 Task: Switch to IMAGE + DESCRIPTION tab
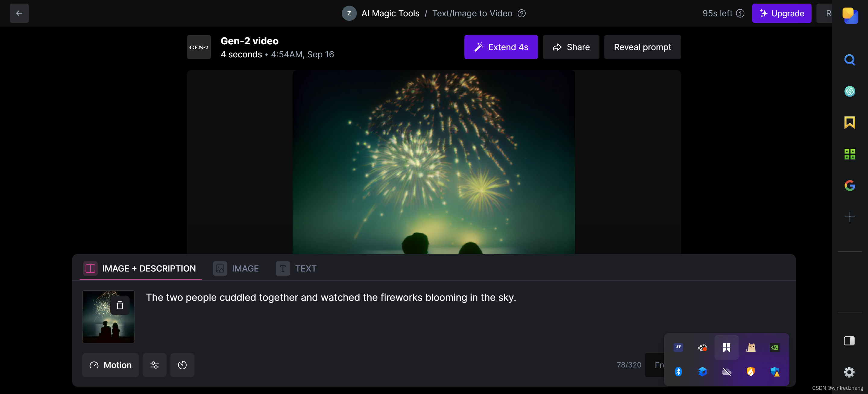tap(140, 268)
